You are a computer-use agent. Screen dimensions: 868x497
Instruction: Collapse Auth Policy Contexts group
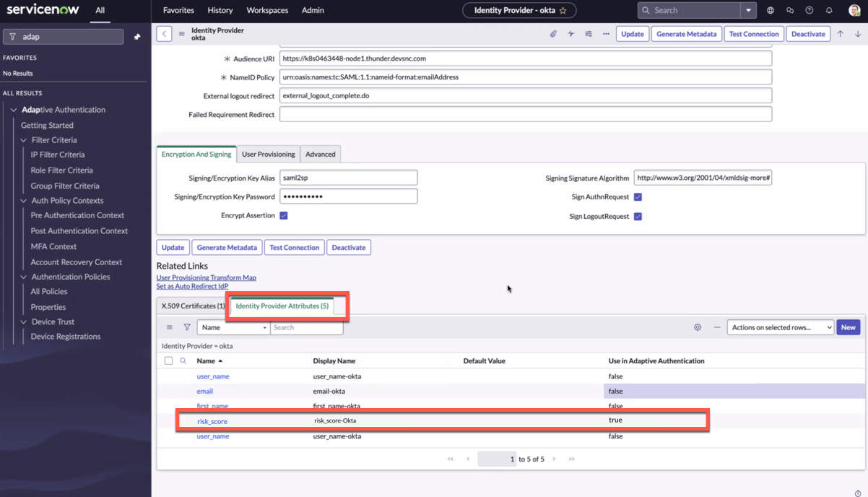tap(24, 201)
